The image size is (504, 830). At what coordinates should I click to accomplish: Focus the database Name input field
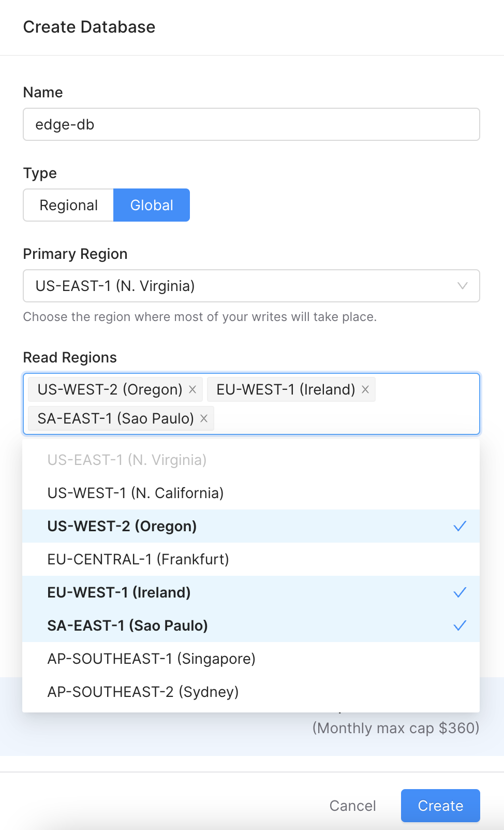click(x=251, y=124)
